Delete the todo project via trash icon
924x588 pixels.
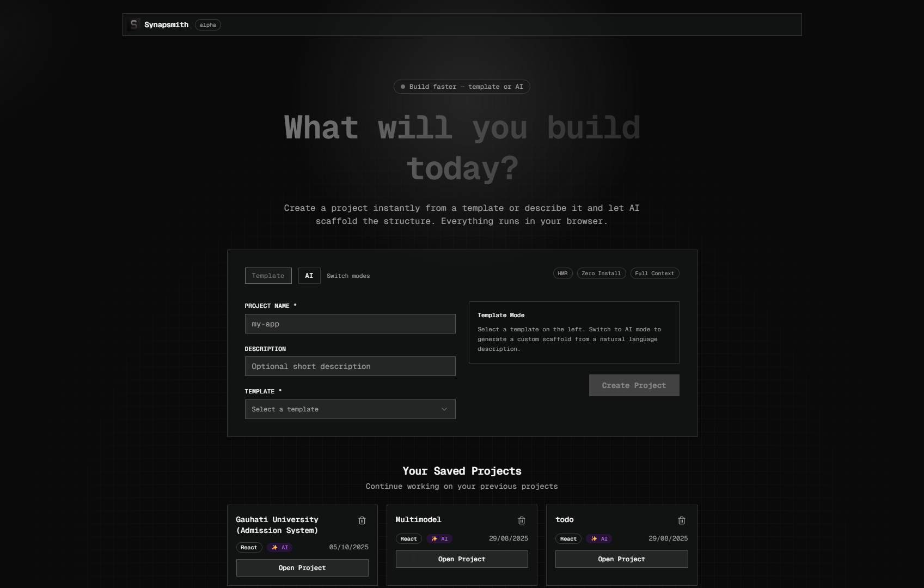pyautogui.click(x=682, y=520)
